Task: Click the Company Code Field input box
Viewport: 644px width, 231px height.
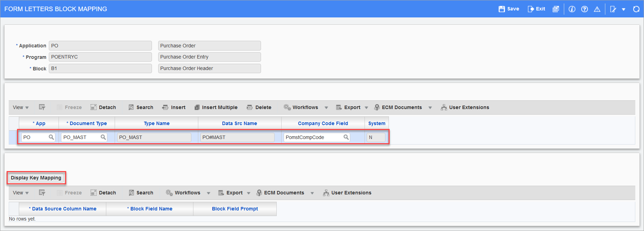Action: [313, 137]
